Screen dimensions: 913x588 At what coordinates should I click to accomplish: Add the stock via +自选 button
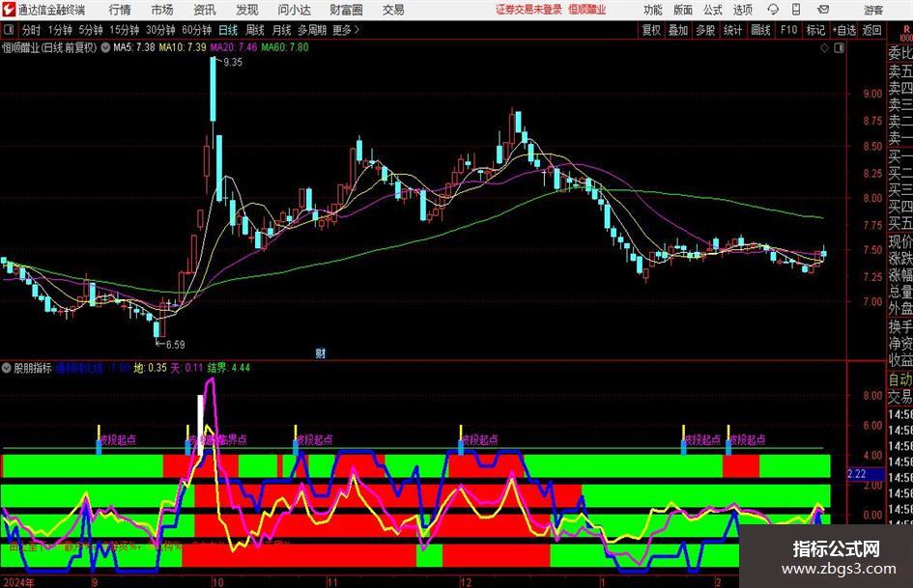844,30
